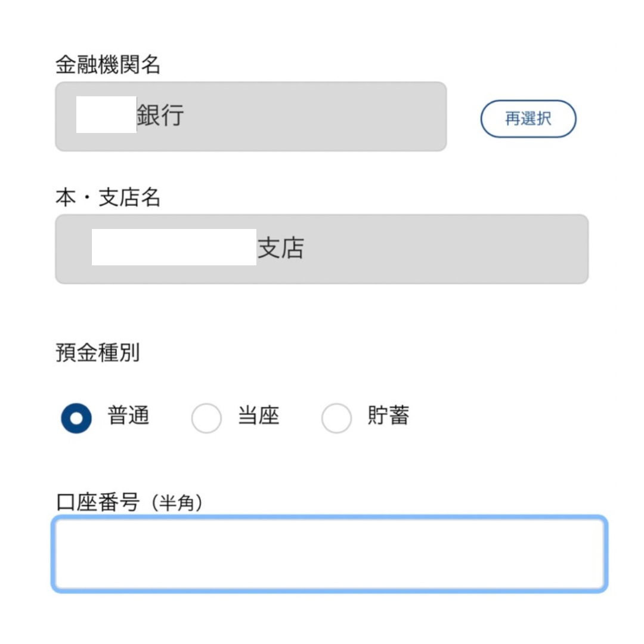Viewport: 644px width, 644px height.
Task: Click the 当座 option label text
Action: 259,416
